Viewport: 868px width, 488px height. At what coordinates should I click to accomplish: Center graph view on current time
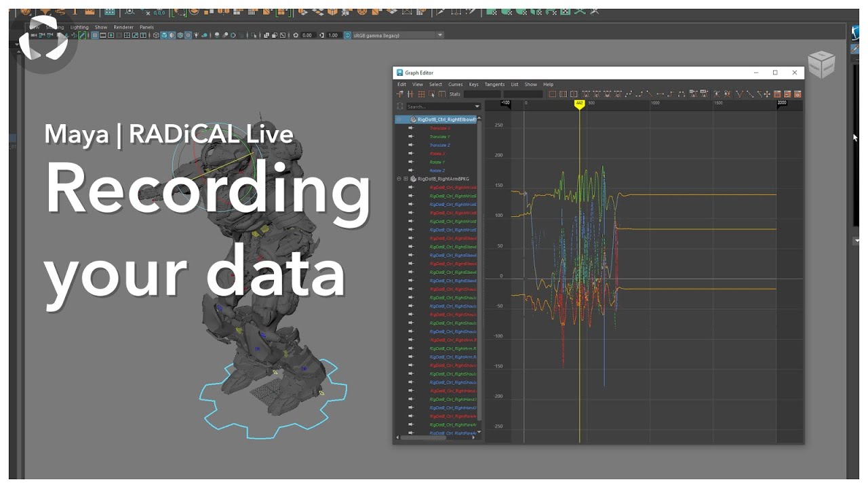point(574,94)
